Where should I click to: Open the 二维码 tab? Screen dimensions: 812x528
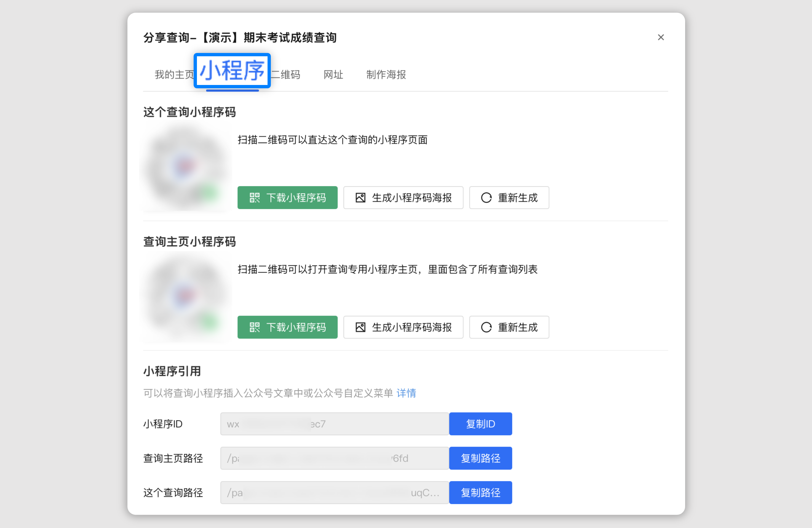[286, 74]
